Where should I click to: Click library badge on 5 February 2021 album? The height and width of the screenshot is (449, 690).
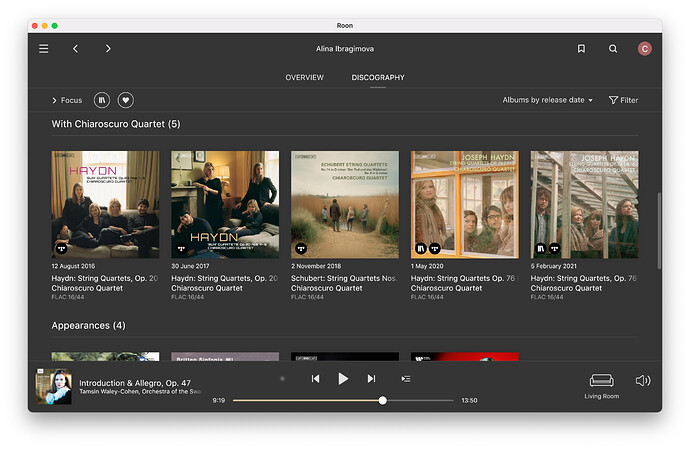pos(540,249)
